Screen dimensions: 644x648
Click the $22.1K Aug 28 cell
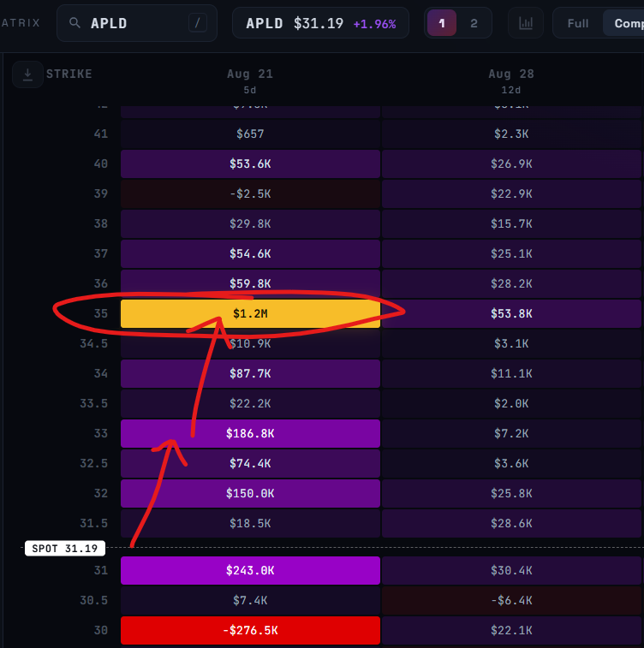click(x=511, y=630)
